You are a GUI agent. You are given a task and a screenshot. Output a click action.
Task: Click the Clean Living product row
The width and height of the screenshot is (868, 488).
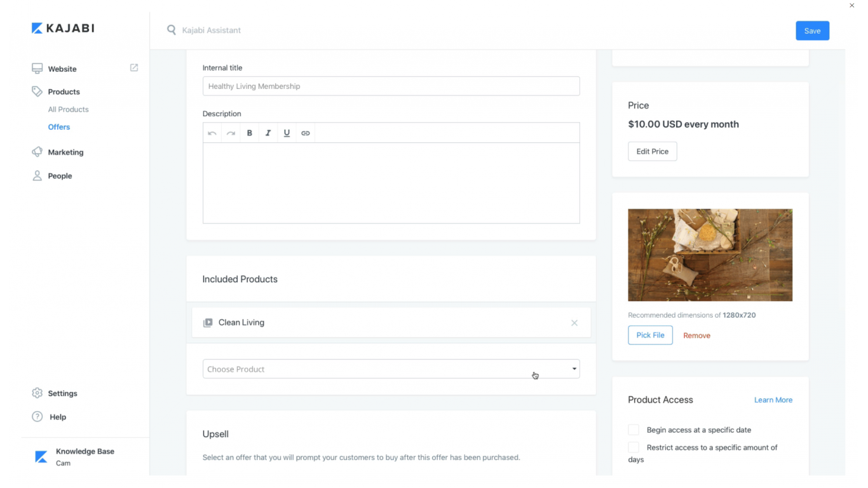[391, 323]
